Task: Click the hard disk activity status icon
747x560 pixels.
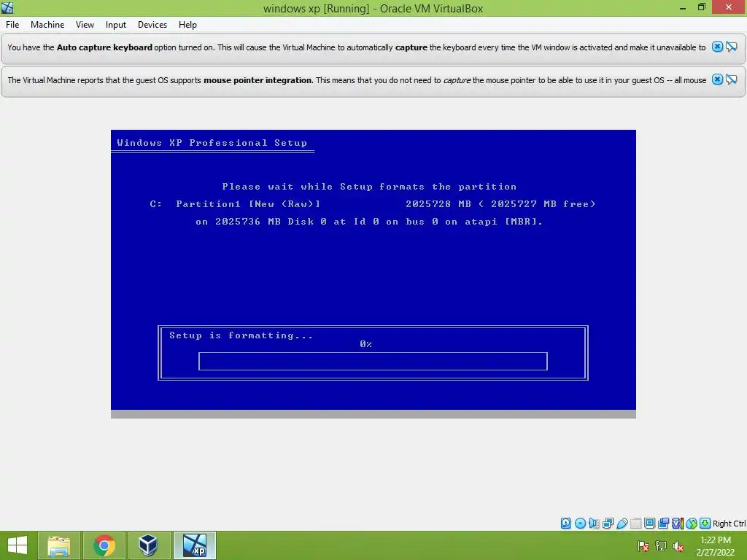Action: [565, 524]
